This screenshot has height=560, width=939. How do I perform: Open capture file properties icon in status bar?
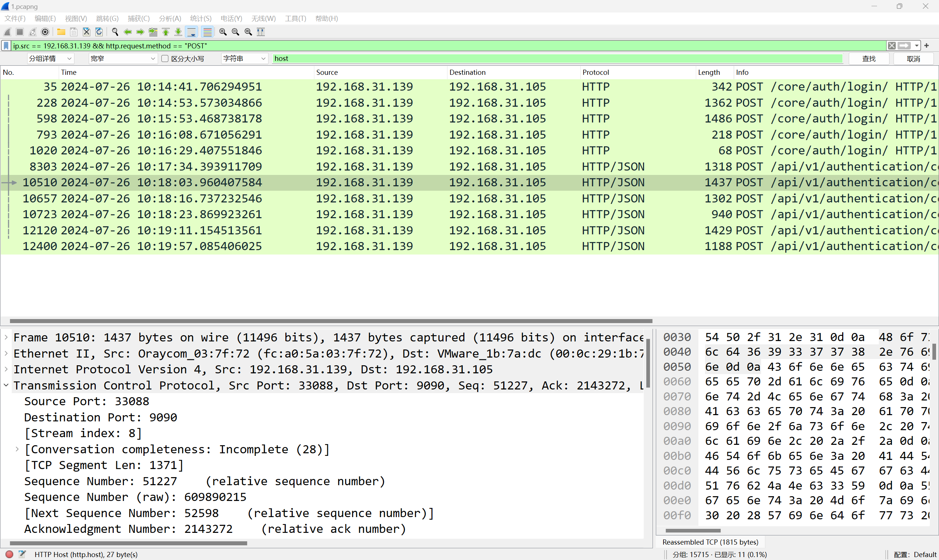(22, 554)
